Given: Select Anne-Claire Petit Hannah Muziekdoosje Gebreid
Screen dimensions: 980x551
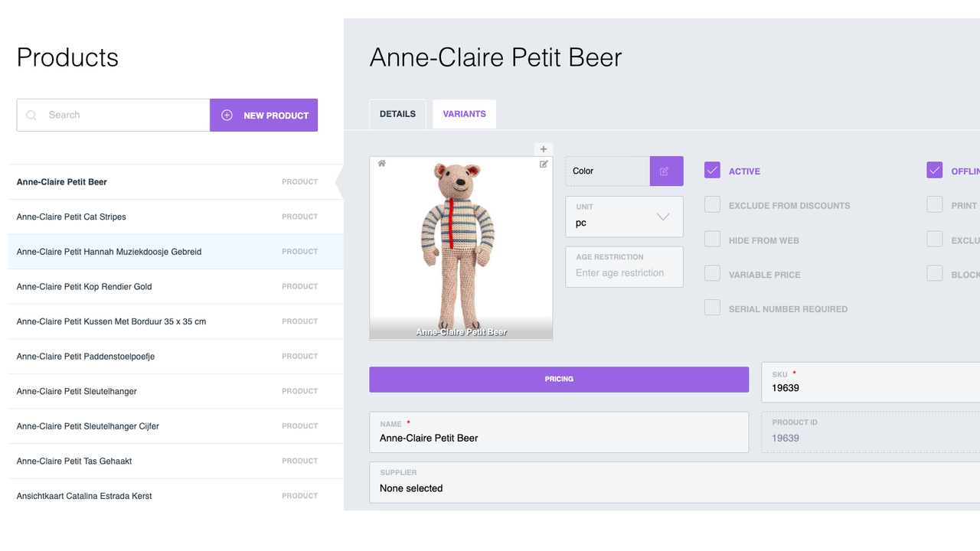Looking at the screenshot, I should click(175, 252).
